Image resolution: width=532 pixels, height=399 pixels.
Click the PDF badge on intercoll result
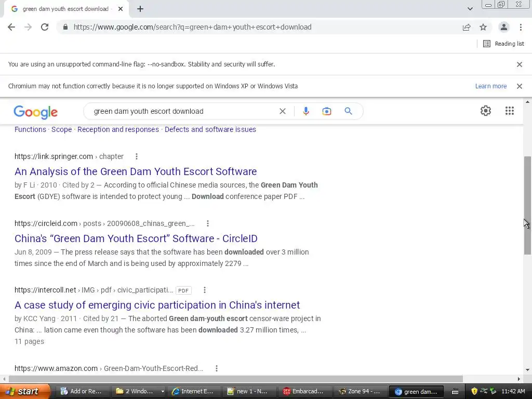(x=183, y=290)
